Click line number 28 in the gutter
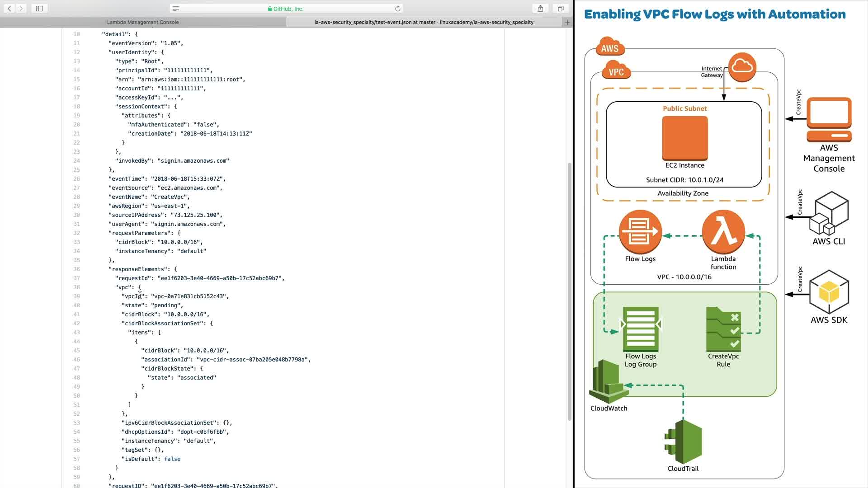The image size is (868, 488). (76, 197)
